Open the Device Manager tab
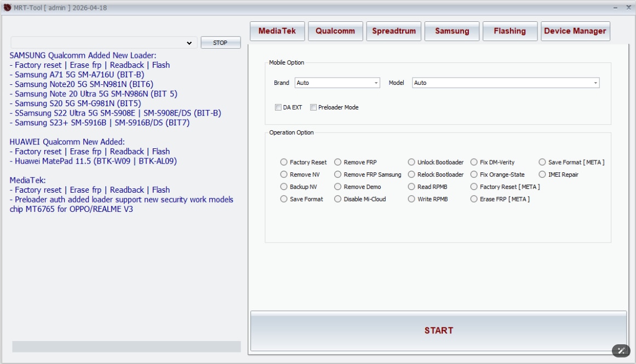The height and width of the screenshot is (364, 636). coord(575,31)
